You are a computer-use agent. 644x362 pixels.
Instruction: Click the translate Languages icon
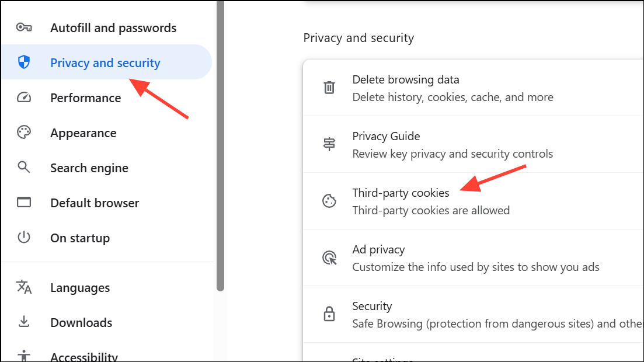tap(24, 287)
